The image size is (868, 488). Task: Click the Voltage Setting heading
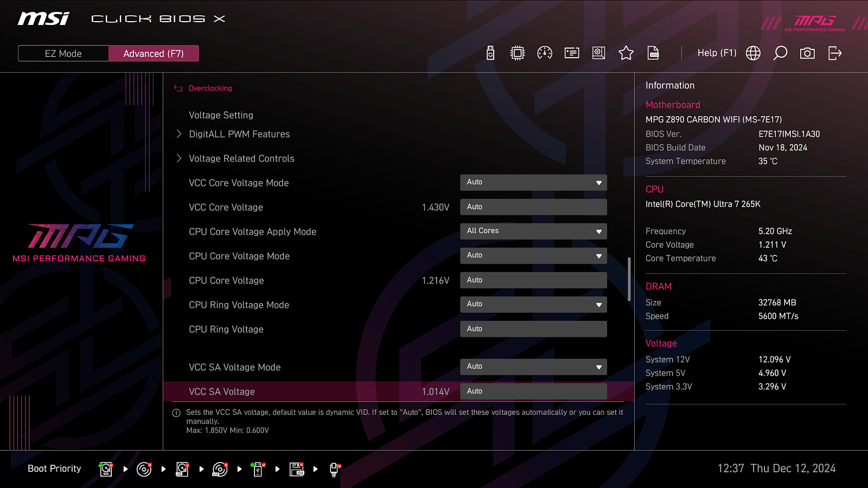tap(221, 115)
